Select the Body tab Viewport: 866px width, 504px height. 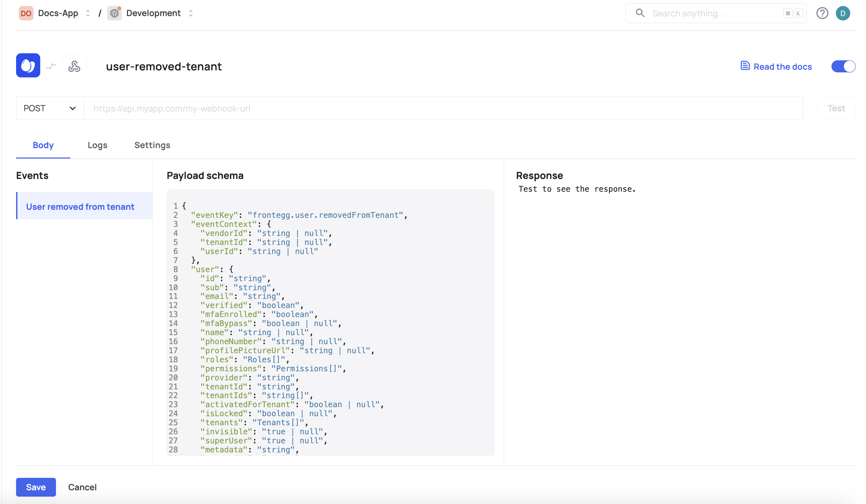click(43, 145)
